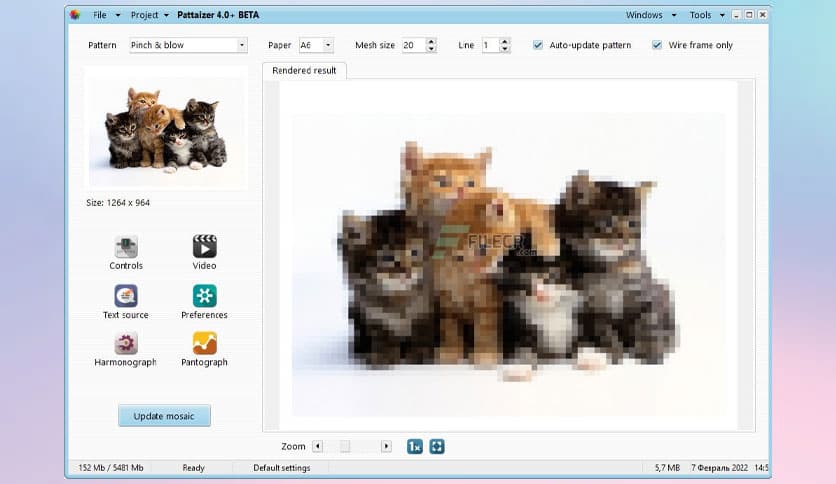Expand the Pattern dropdown arrow
Viewport: 836px width, 484px height.
[242, 45]
